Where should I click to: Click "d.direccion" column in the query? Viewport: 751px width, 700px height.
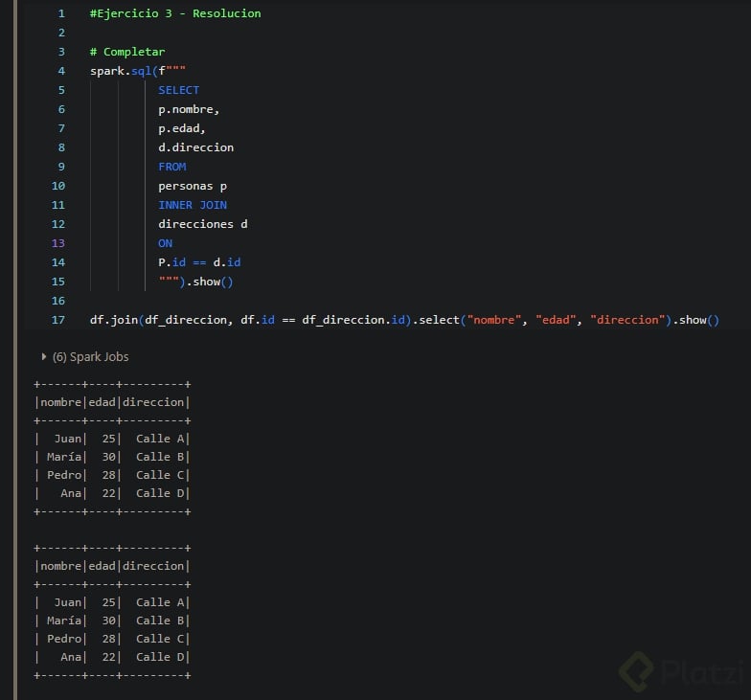click(195, 147)
